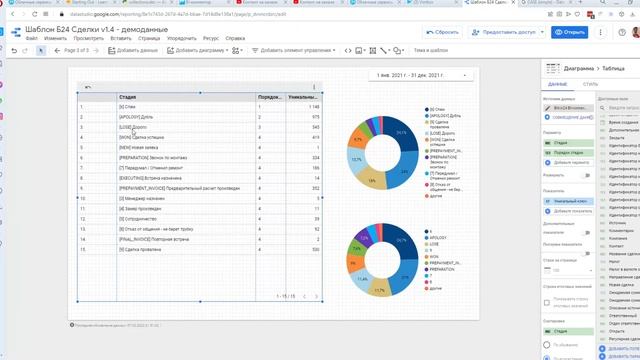This screenshot has height=360, width=640.
Task: Redo the last action in toolbar
Action: 25,51
